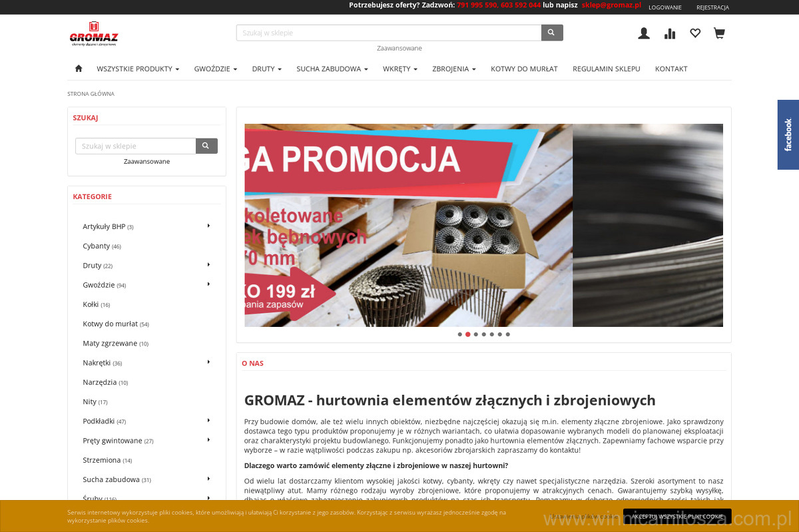Expand the Gwoździe category arrow in sidebar
The width and height of the screenshot is (799, 532).
click(x=208, y=284)
